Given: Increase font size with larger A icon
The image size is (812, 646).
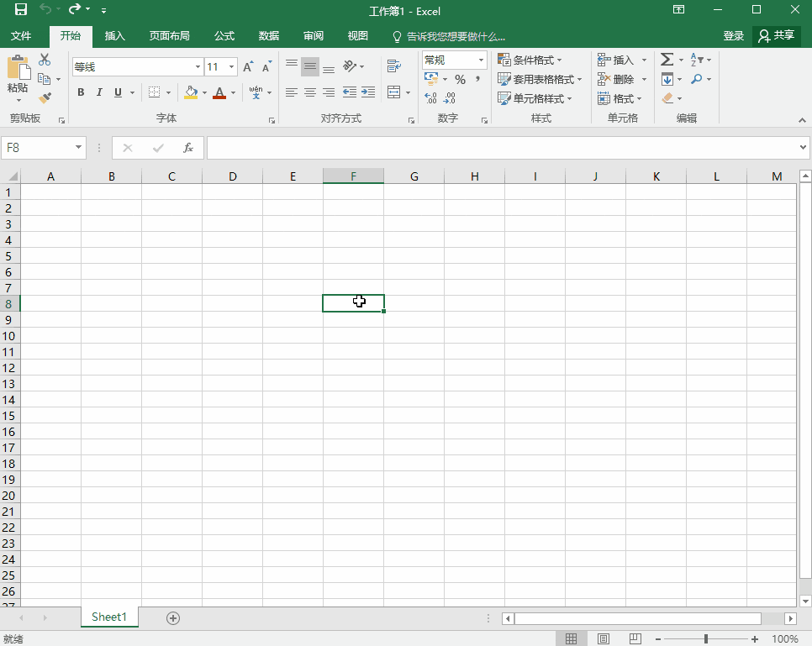Looking at the screenshot, I should coord(248,66).
